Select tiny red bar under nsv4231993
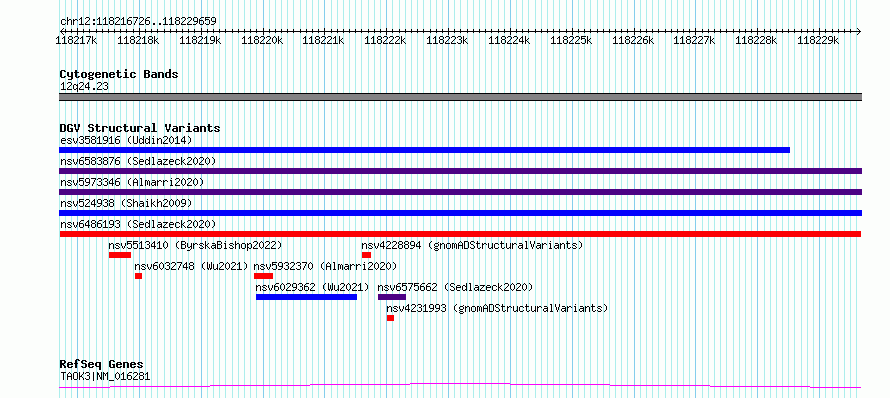Image resolution: width=890 pixels, height=398 pixels. coord(391,318)
